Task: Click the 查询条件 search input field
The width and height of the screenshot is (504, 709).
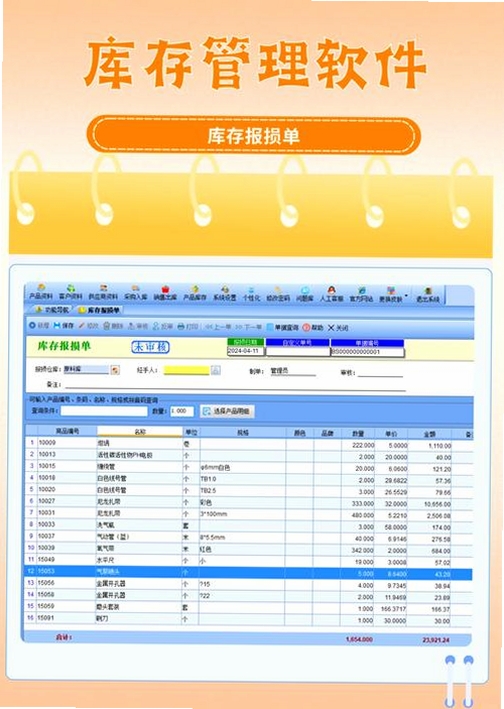Action: tap(104, 411)
